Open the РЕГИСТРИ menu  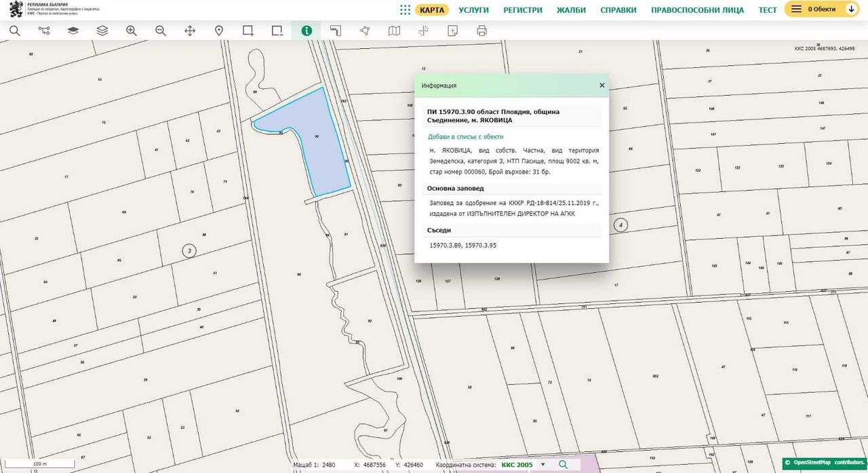pos(523,10)
